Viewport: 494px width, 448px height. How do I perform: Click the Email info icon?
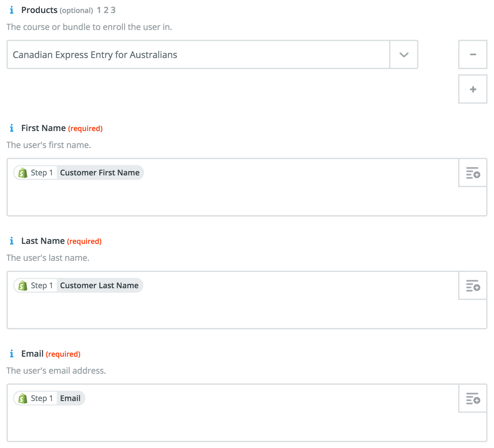click(12, 354)
